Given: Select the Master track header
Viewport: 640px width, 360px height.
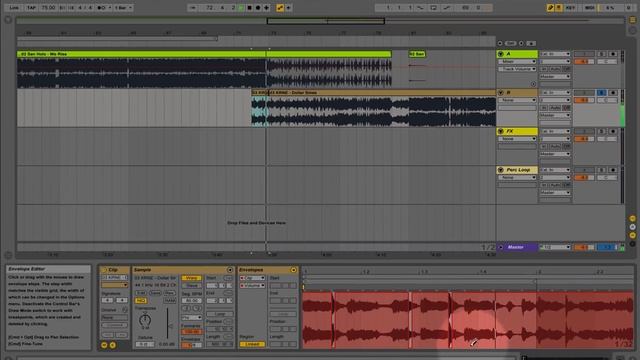Looking at the screenshot, I should tap(517, 247).
